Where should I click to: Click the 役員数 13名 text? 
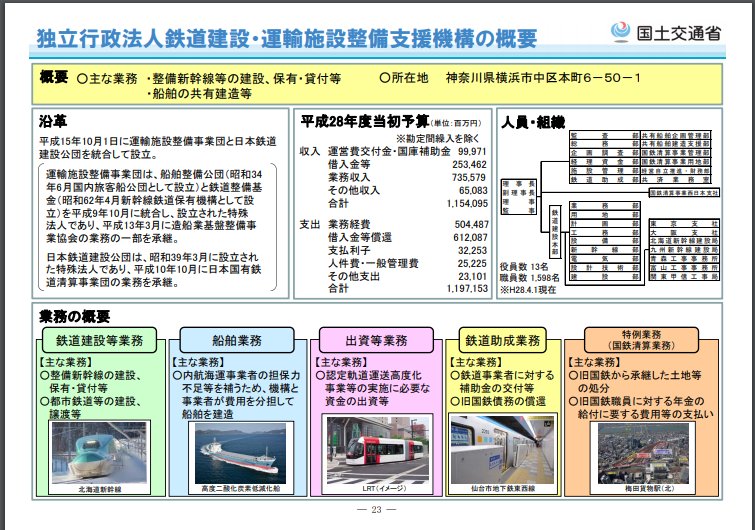(524, 267)
